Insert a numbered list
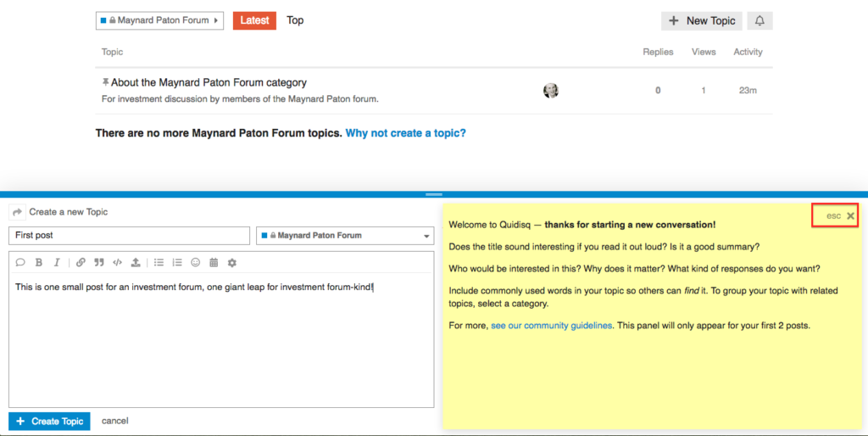Viewport: 868px width, 436px height. pyautogui.click(x=177, y=263)
